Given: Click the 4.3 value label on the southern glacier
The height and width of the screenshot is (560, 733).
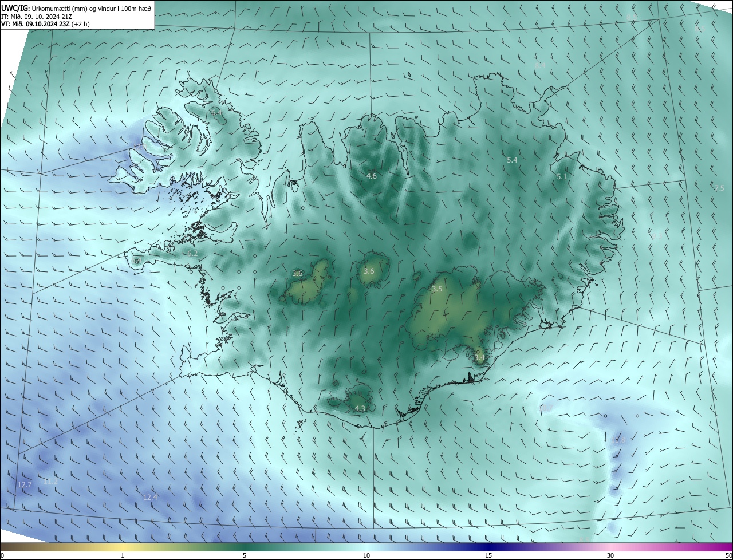Looking at the screenshot, I should click(x=360, y=408).
